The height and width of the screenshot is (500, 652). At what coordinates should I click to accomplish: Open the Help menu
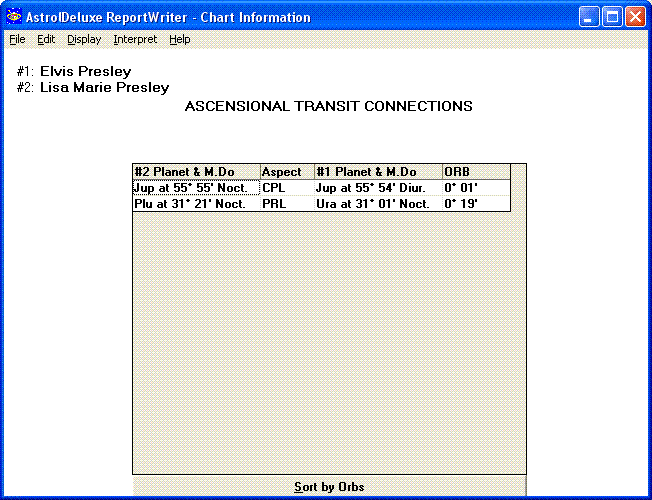[179, 39]
